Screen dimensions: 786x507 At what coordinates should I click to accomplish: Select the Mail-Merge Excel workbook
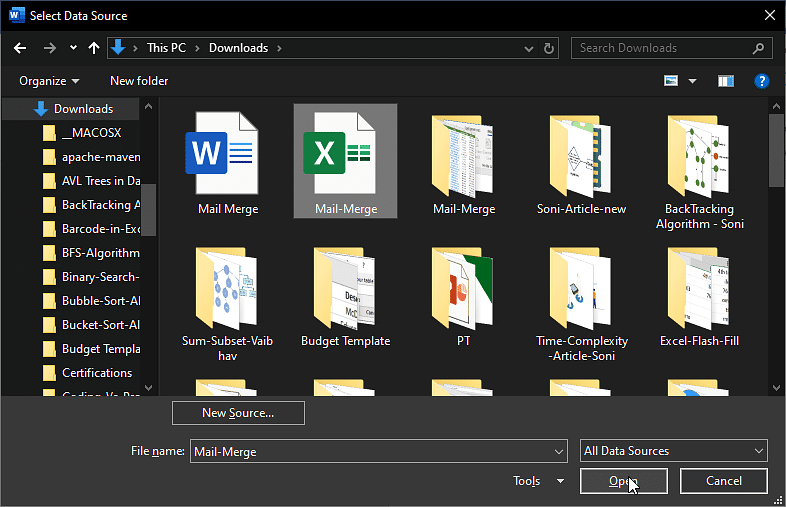click(345, 161)
